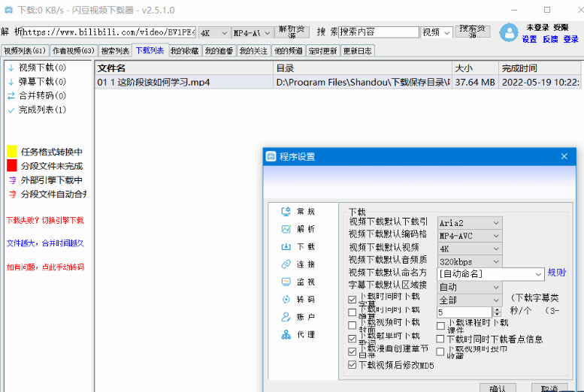Focus the bilibili URL parse field
Screen dimensions: 584x392
[108, 32]
